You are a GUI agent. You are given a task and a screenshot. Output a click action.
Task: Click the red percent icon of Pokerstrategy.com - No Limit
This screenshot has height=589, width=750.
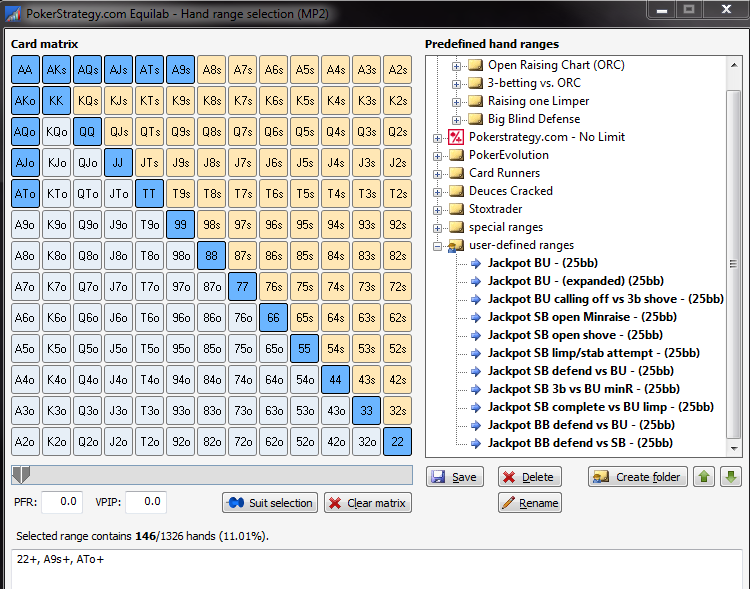click(456, 137)
